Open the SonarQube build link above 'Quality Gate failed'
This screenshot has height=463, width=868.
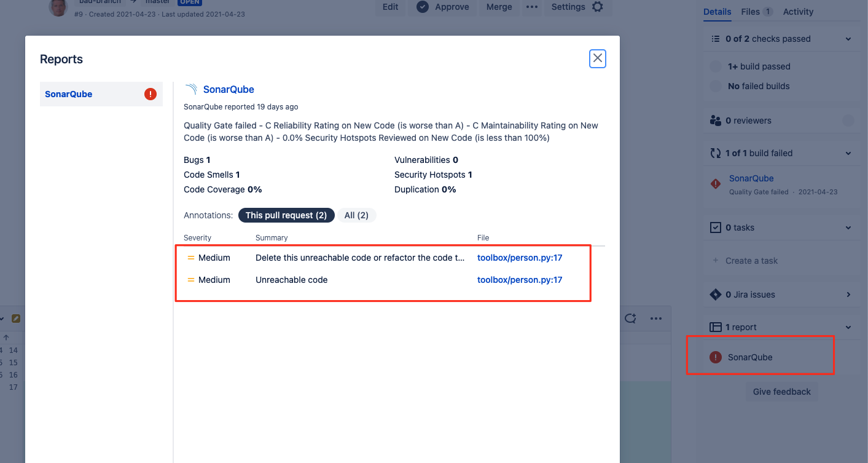pyautogui.click(x=751, y=178)
